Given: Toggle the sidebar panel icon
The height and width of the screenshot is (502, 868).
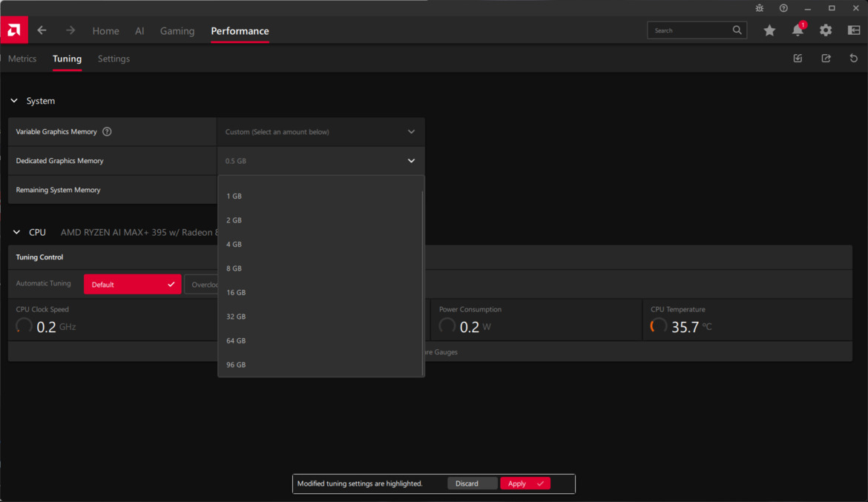Looking at the screenshot, I should tap(854, 30).
